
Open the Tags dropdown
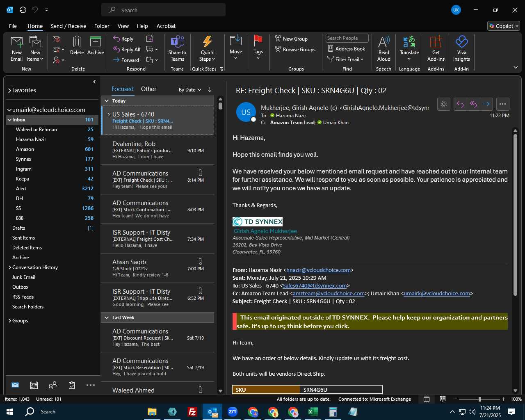(258, 48)
